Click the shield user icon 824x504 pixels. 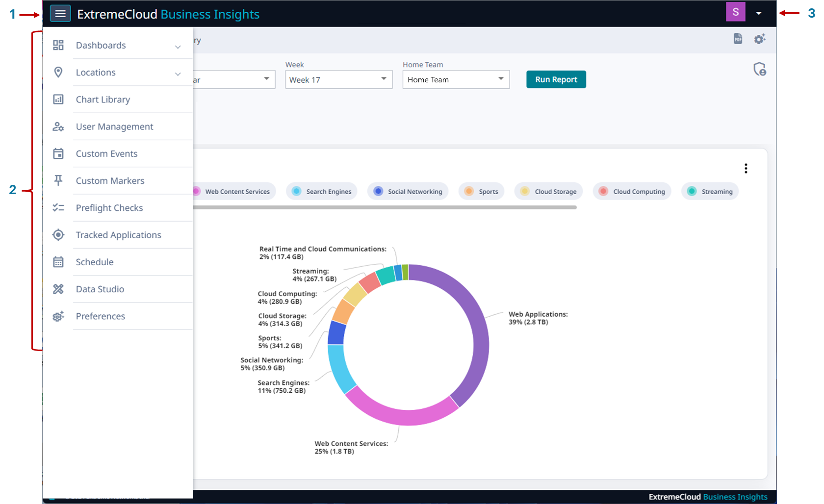(x=760, y=69)
